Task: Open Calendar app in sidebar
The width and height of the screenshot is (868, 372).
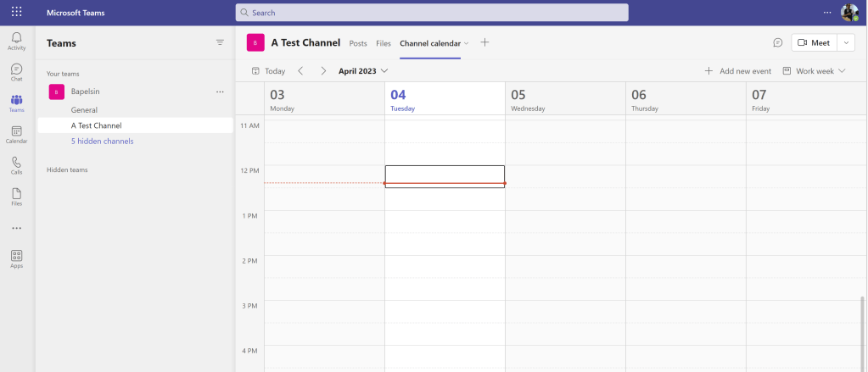Action: 16,134
